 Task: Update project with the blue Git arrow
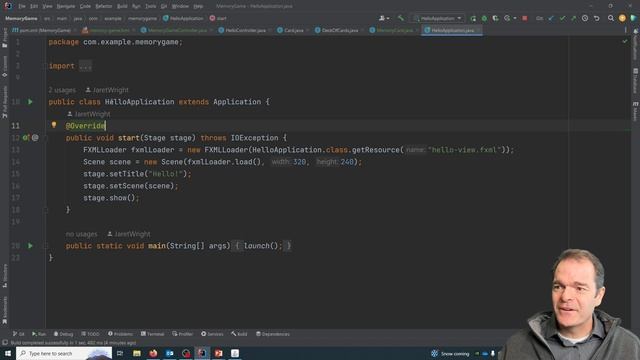[x=551, y=18]
